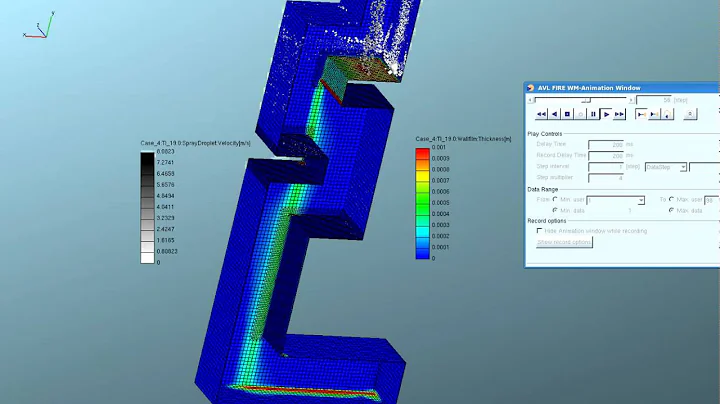This screenshot has height=404, width=720.
Task: Click the Step interval input field
Action: point(606,167)
